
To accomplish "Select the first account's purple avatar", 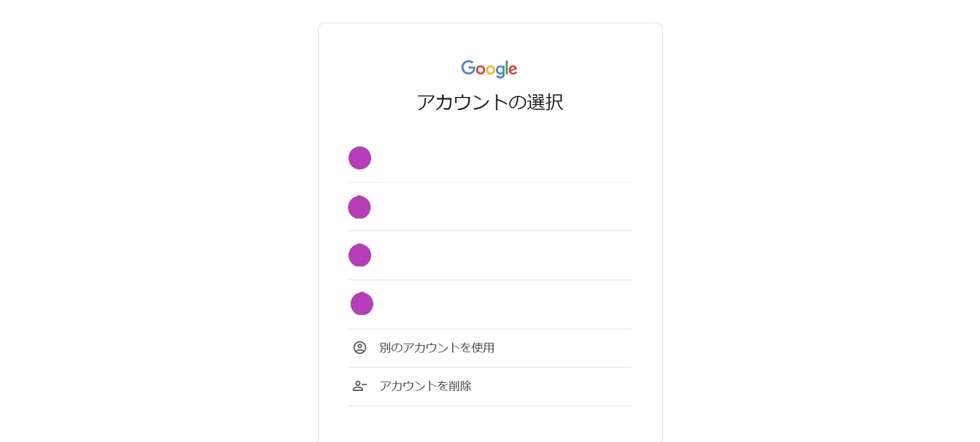I will [x=359, y=158].
